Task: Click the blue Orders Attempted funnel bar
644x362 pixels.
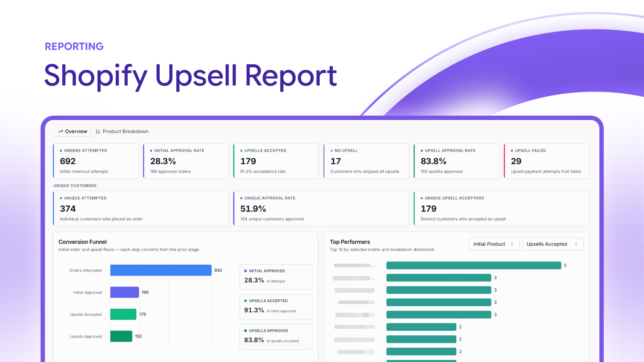Action: click(161, 270)
